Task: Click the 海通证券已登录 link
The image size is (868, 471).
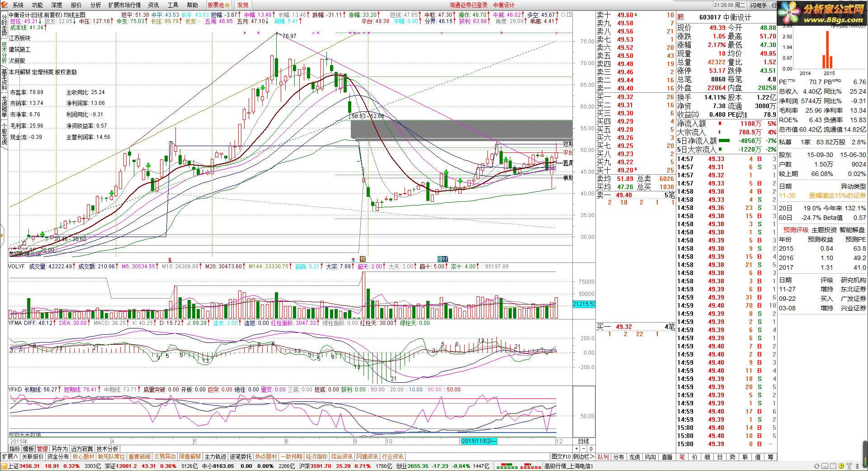Action: point(468,5)
